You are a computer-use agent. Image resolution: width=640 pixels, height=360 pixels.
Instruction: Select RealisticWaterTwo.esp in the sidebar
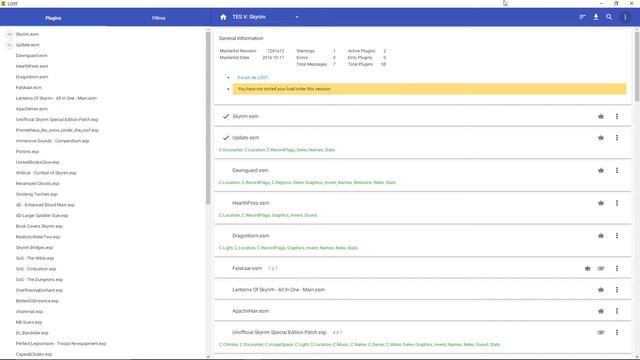click(38, 237)
